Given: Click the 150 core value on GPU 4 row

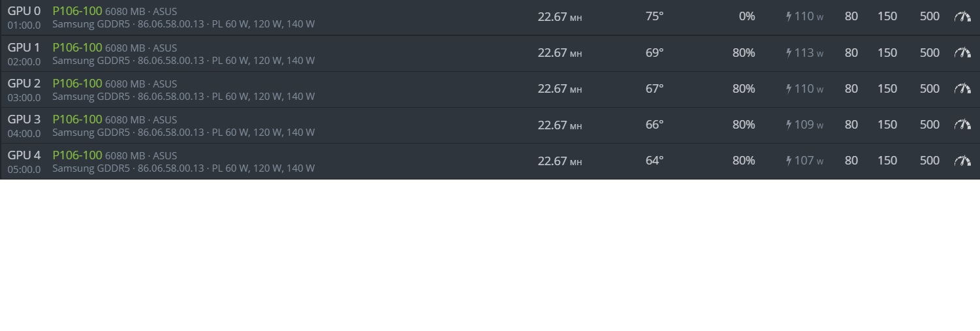Looking at the screenshot, I should tap(887, 161).
